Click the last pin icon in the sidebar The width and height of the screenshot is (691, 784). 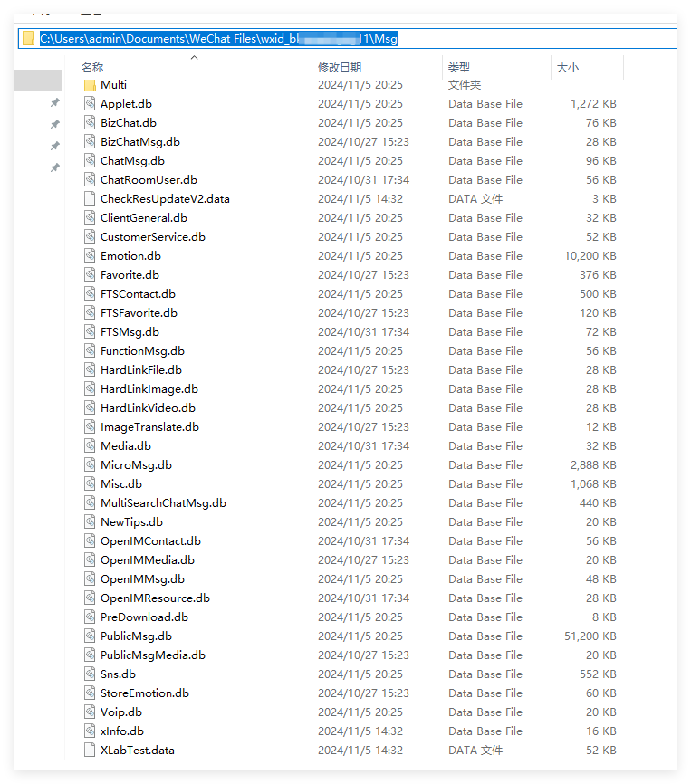[x=55, y=167]
